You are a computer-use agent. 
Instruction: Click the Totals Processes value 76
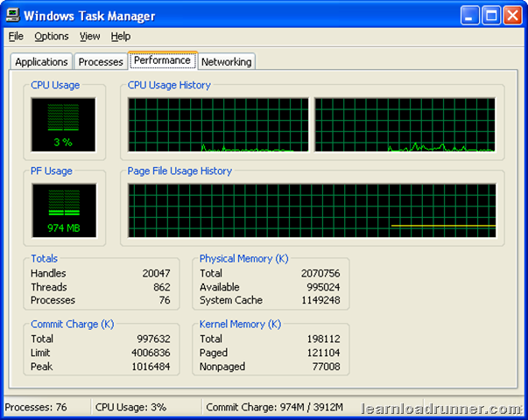point(165,300)
